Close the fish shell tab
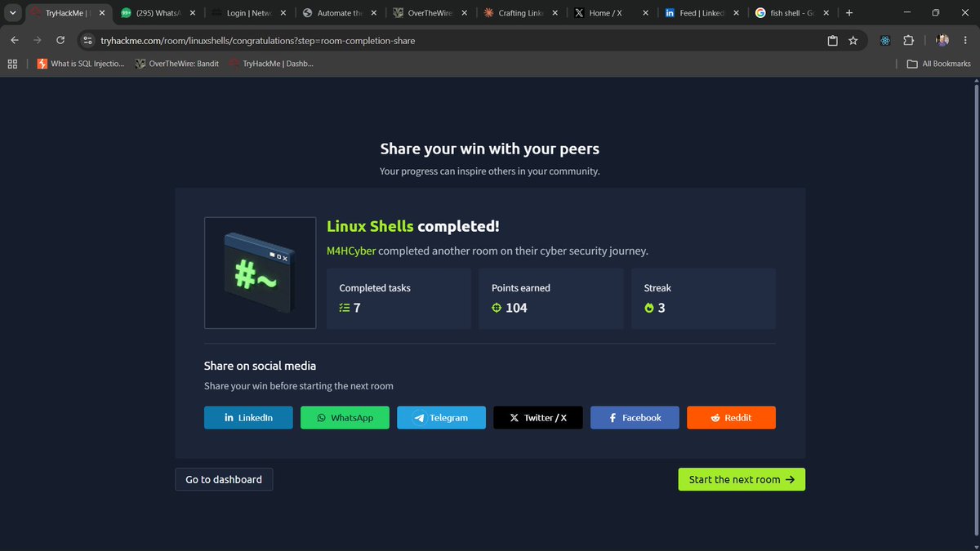Image resolution: width=980 pixels, height=551 pixels. pyautogui.click(x=827, y=13)
